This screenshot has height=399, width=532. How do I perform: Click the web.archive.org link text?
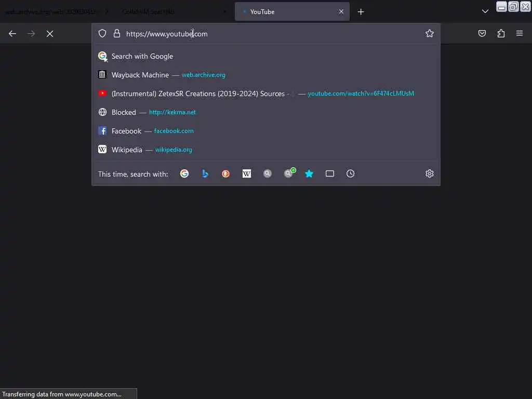pos(204,75)
